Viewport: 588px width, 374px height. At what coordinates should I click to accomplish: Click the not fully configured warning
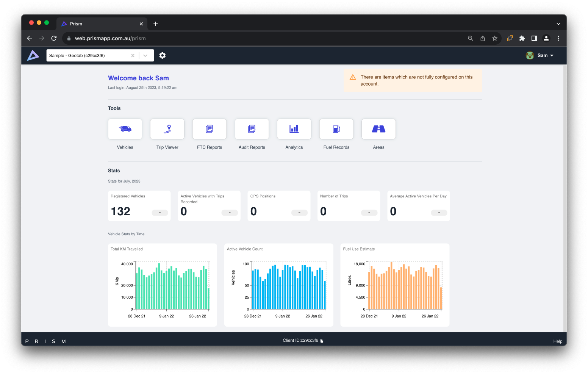click(413, 80)
